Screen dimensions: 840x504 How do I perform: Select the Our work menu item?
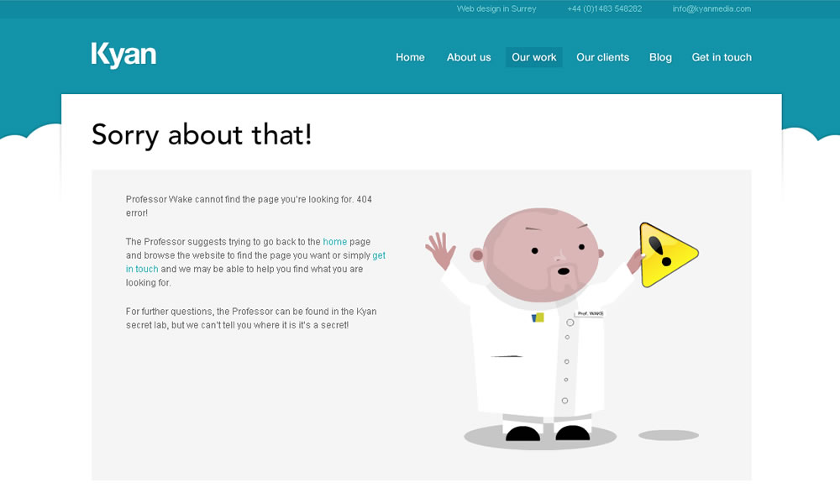tap(534, 57)
